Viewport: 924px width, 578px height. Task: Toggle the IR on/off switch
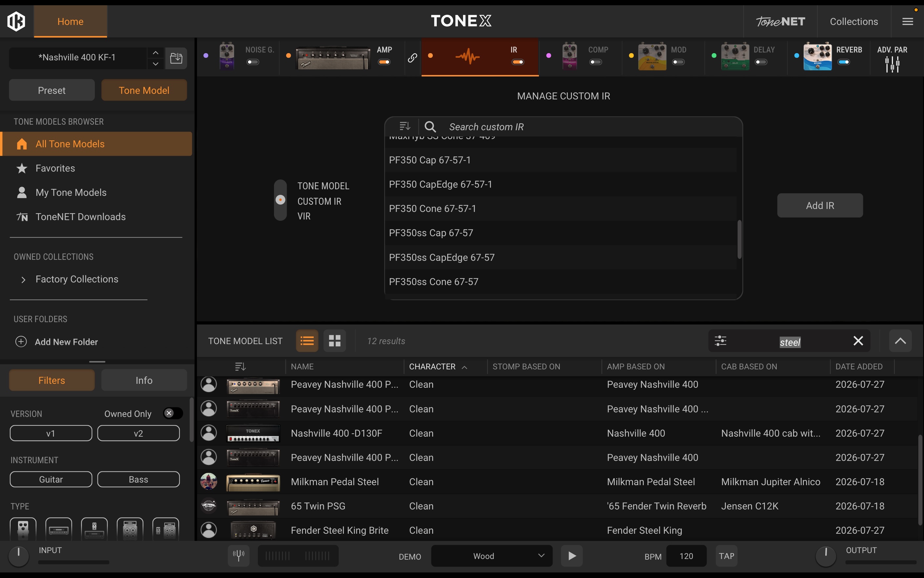point(518,62)
